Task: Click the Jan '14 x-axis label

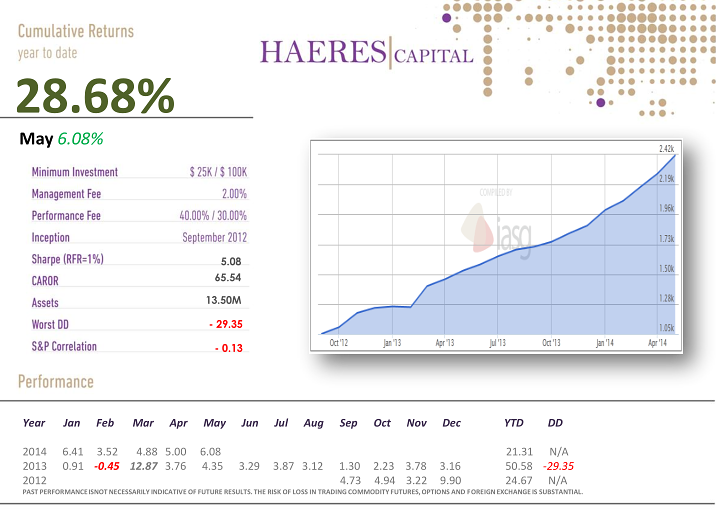Action: point(605,343)
